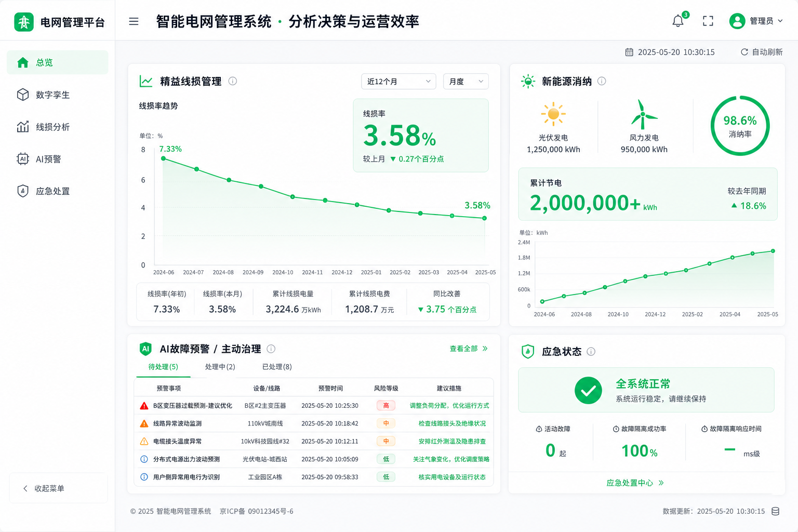Open suggestion 核实用电设备及运行状态

tap(452, 477)
